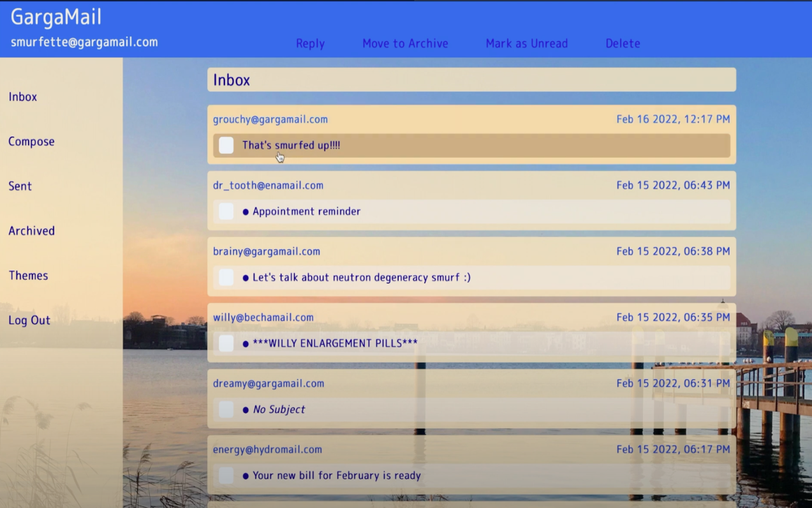
Task: Open the Appointment reminder email subject
Action: (x=306, y=211)
